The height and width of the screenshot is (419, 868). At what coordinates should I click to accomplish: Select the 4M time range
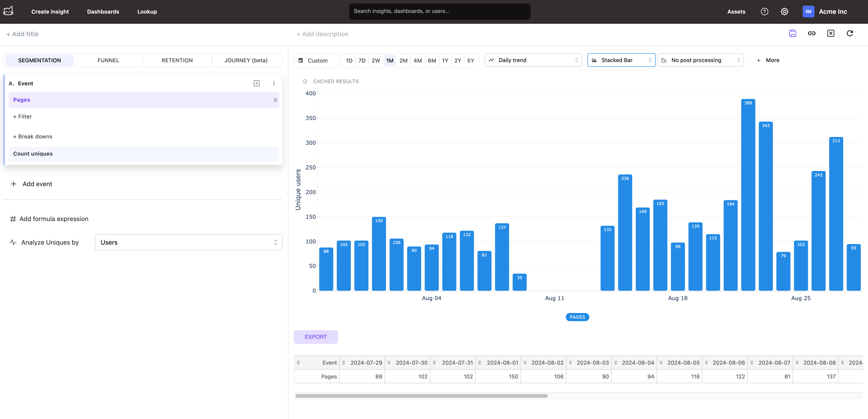coord(417,60)
